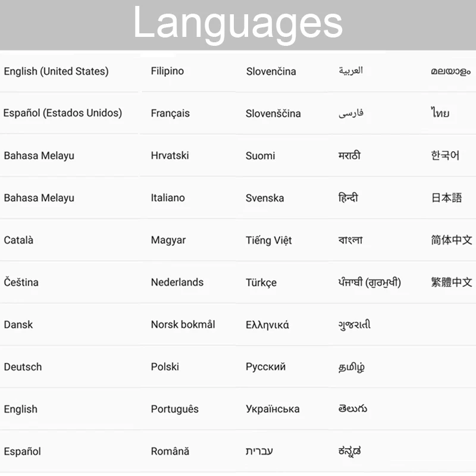Select 日本語 (Japanese) language

pyautogui.click(x=446, y=198)
